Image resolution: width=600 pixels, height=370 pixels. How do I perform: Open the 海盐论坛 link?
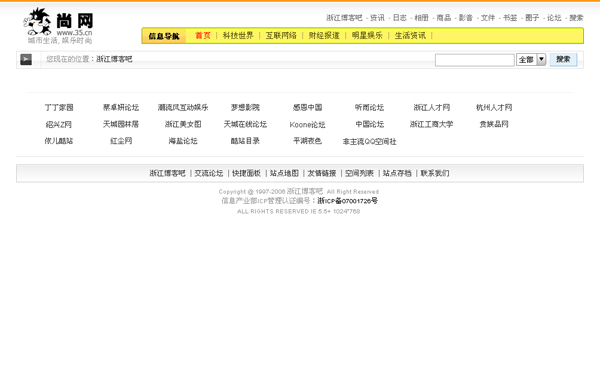click(183, 141)
